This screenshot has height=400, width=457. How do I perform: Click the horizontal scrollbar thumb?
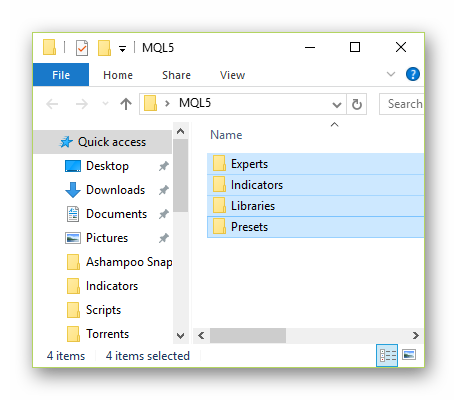click(x=248, y=335)
